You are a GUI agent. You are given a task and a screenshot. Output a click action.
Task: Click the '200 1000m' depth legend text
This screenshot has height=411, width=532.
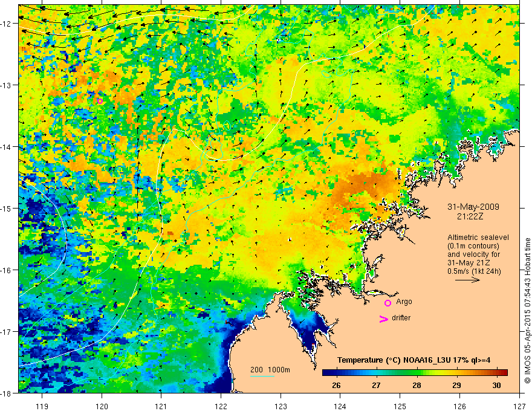(x=270, y=370)
